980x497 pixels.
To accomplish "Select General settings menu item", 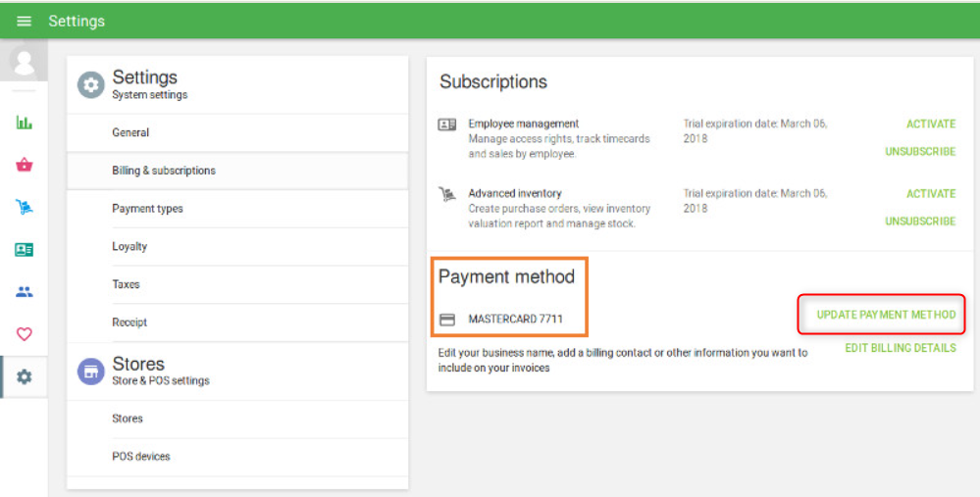I will pos(130,132).
